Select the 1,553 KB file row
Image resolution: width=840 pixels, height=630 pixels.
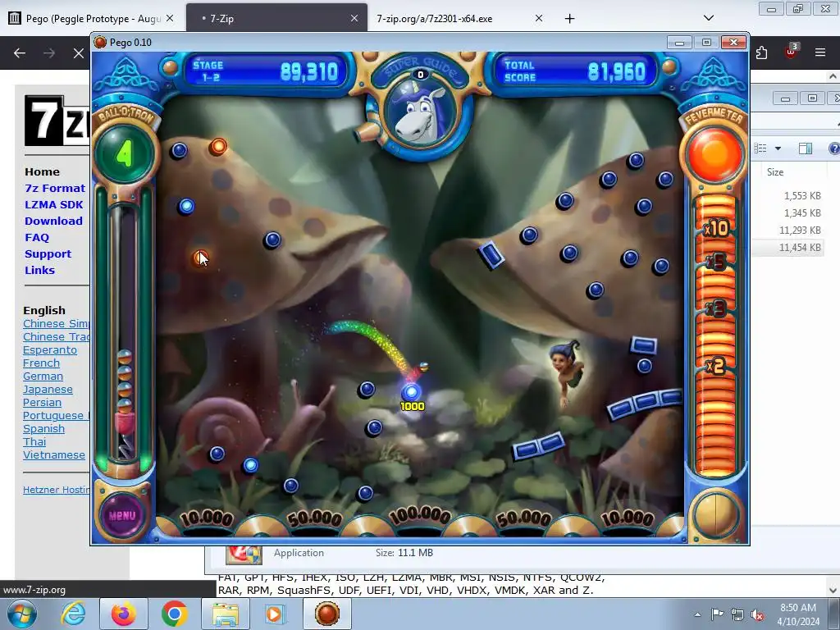787,195
